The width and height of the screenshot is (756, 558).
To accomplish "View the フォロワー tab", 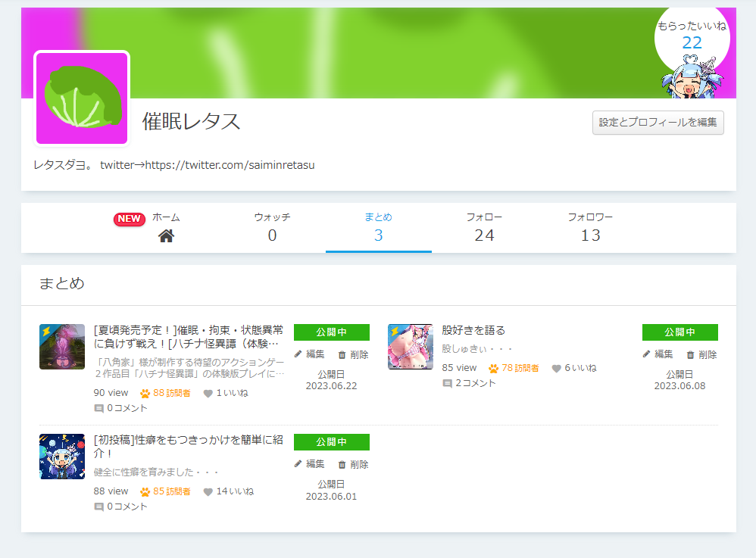I will (x=590, y=227).
